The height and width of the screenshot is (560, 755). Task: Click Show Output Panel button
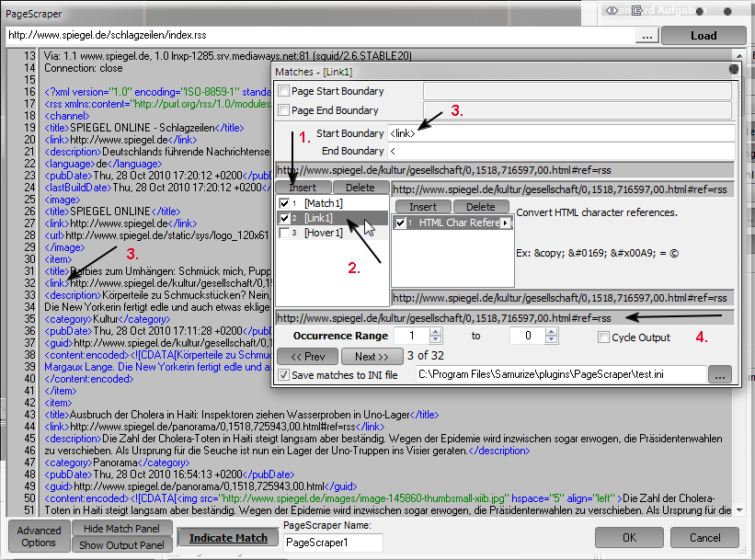pyautogui.click(x=121, y=544)
